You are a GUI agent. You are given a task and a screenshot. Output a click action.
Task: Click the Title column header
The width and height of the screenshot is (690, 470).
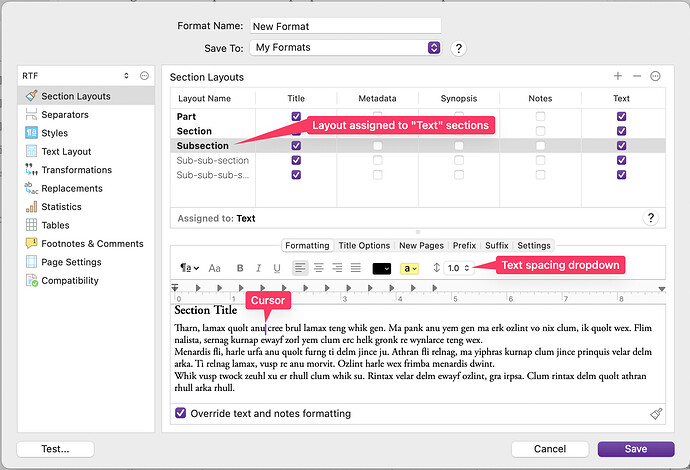[x=296, y=98]
